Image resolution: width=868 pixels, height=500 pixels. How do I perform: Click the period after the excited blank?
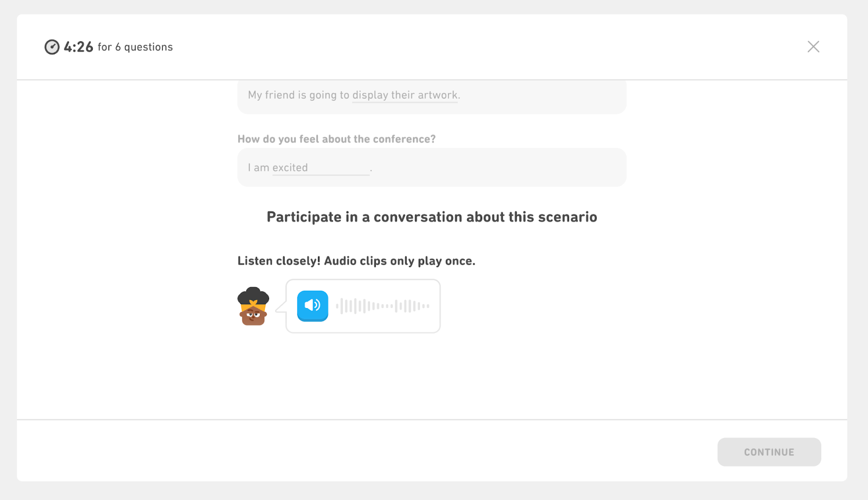pyautogui.click(x=371, y=169)
